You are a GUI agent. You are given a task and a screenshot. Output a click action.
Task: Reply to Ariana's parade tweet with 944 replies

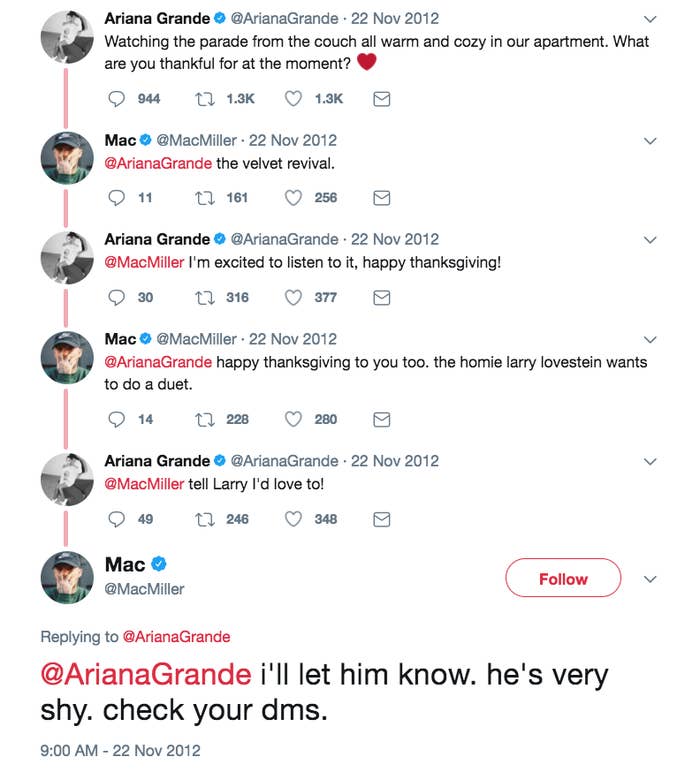117,98
